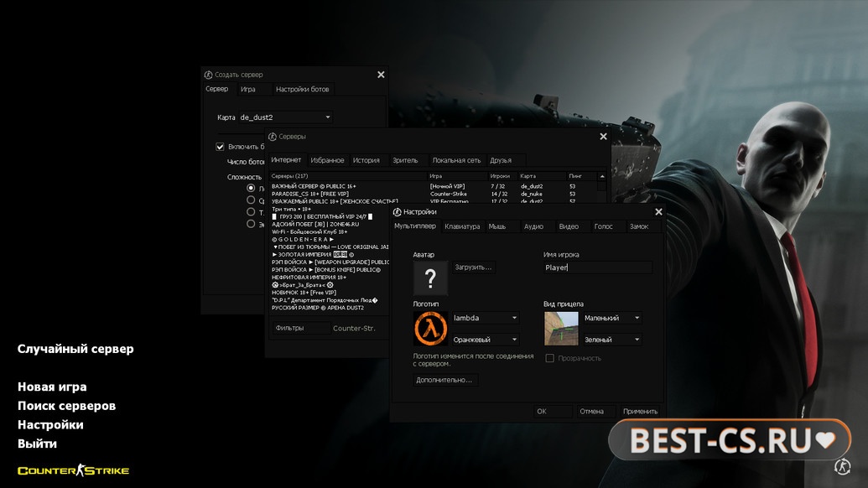
Task: Select the Сложность radio starting with С
Action: point(251,200)
